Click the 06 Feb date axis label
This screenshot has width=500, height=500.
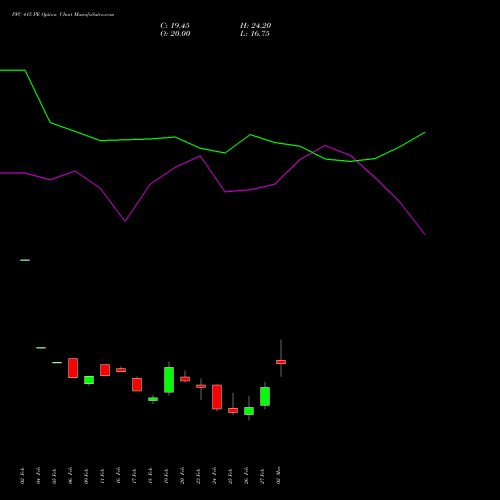[x=70, y=476]
